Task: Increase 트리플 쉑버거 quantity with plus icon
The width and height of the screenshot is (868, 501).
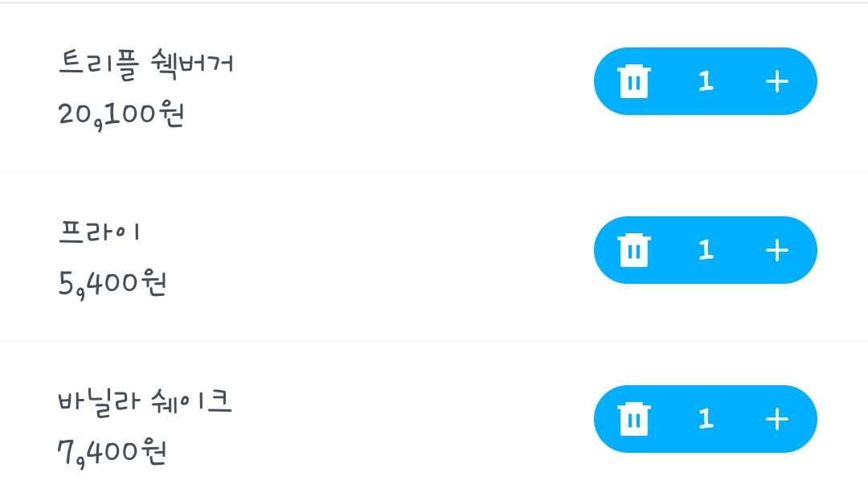Action: click(x=776, y=81)
